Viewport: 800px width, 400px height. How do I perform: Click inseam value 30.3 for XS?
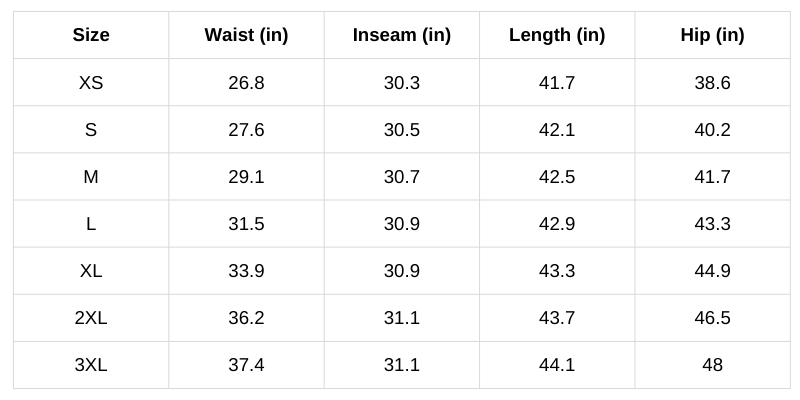point(402,83)
